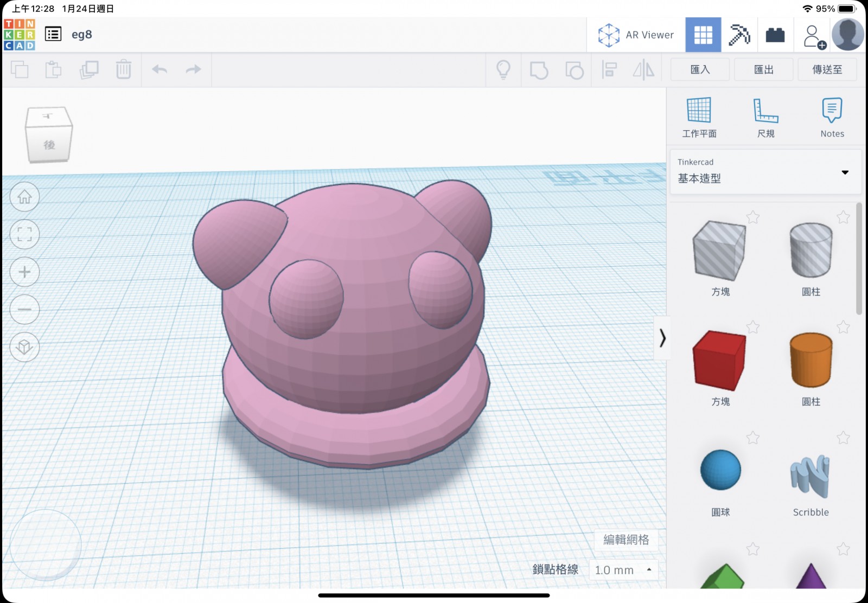
Task: Favorite the green roof shape with its star
Action: tap(753, 549)
